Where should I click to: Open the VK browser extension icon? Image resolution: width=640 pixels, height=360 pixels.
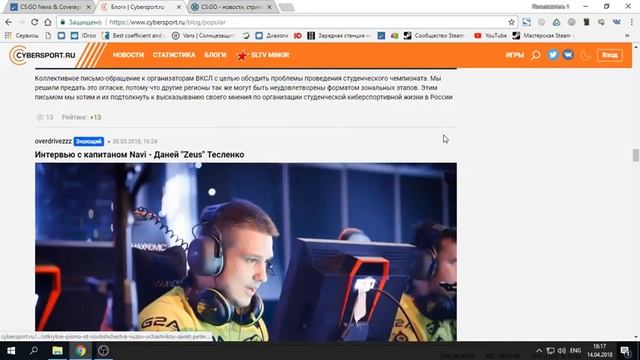(x=616, y=22)
